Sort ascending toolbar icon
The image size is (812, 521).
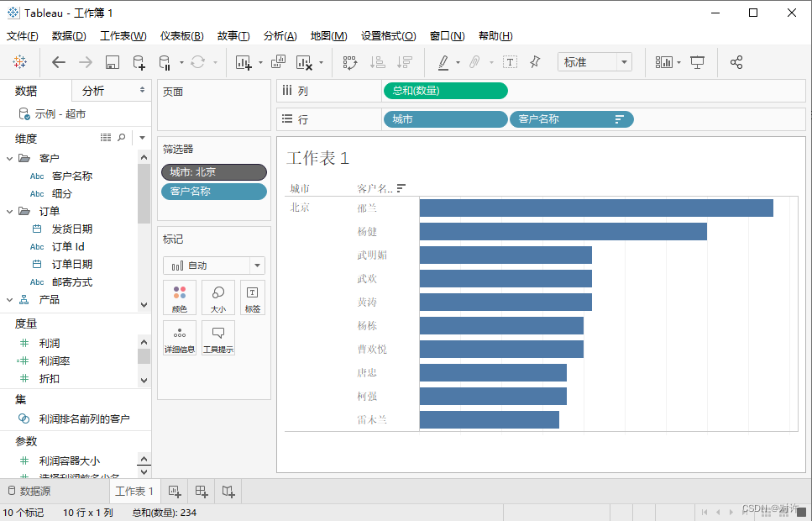[378, 62]
